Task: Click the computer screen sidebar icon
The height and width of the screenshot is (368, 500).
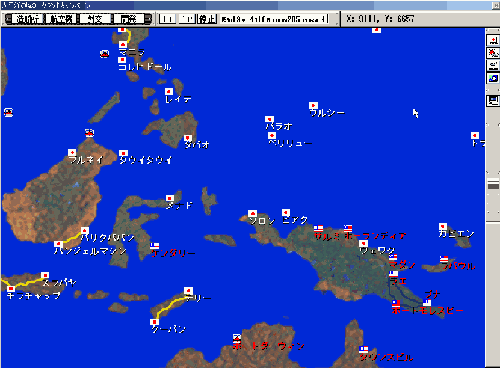Action: (493, 100)
